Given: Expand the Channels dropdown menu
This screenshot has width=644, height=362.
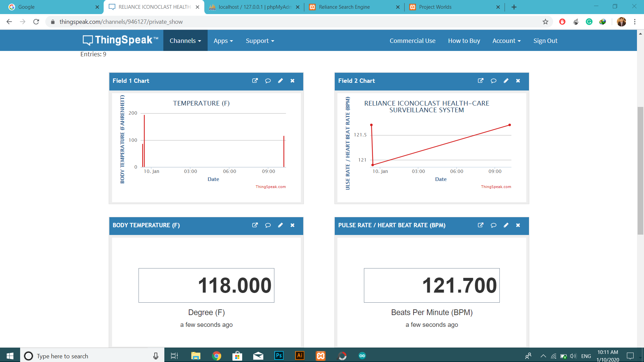Looking at the screenshot, I should [x=185, y=41].
